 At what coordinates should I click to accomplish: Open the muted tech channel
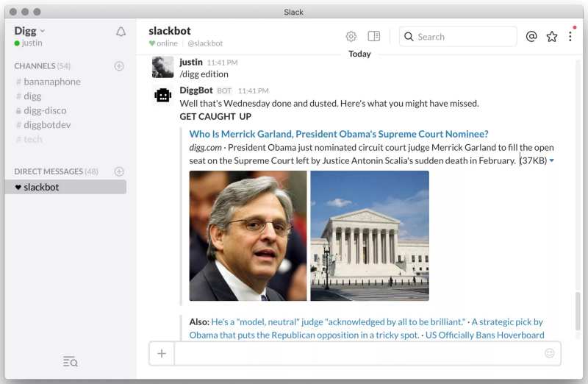tap(29, 139)
